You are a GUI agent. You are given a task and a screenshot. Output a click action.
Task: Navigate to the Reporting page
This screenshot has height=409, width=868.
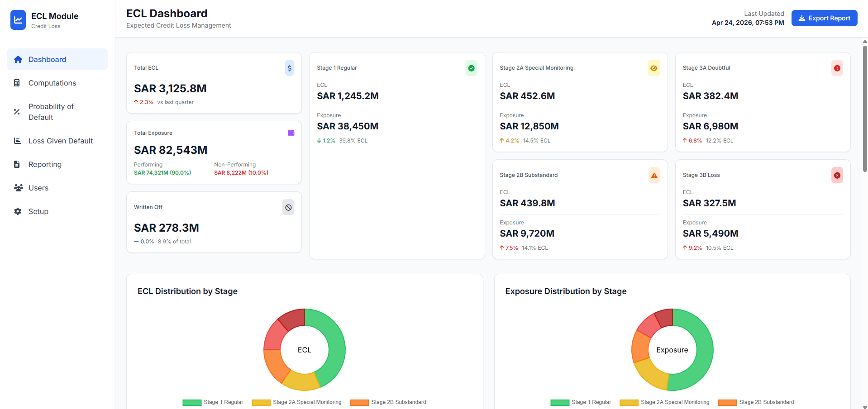pos(45,164)
